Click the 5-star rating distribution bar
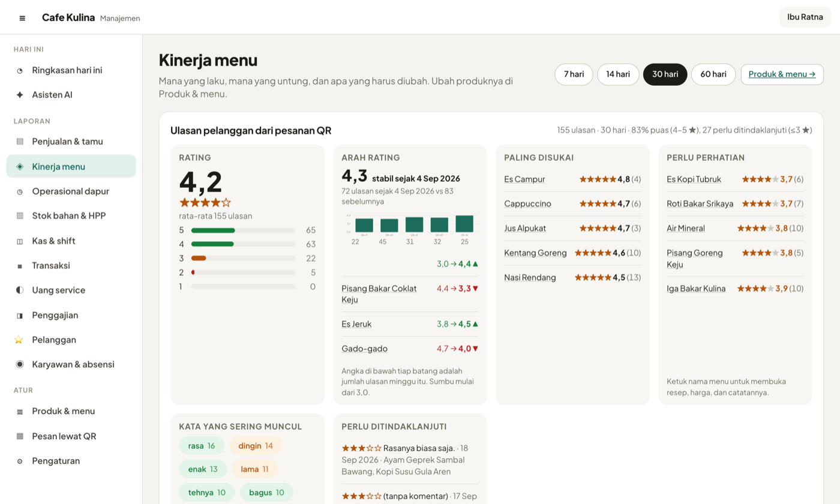Viewport: 840px width, 504px height. [x=243, y=230]
